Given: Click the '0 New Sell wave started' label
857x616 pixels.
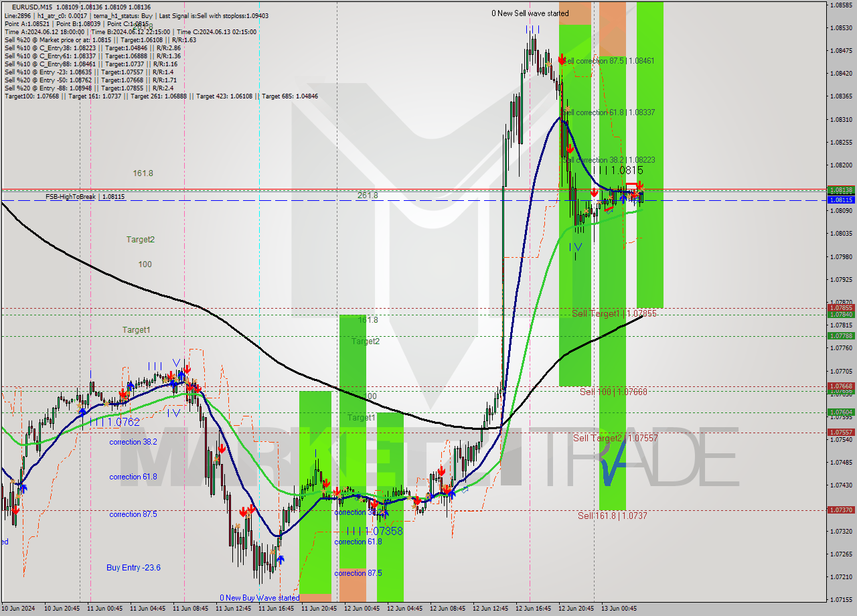Looking at the screenshot, I should pos(530,13).
